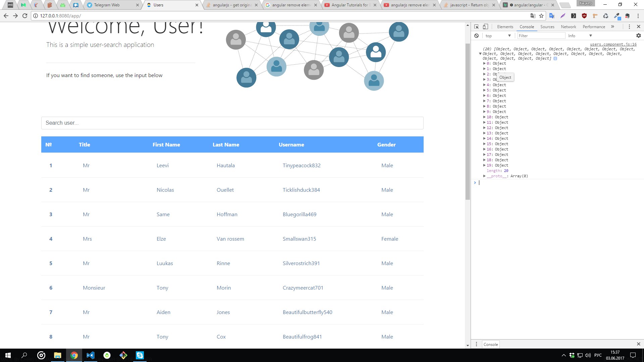Click the Search user input field
Image resolution: width=644 pixels, height=362 pixels.
click(x=232, y=123)
